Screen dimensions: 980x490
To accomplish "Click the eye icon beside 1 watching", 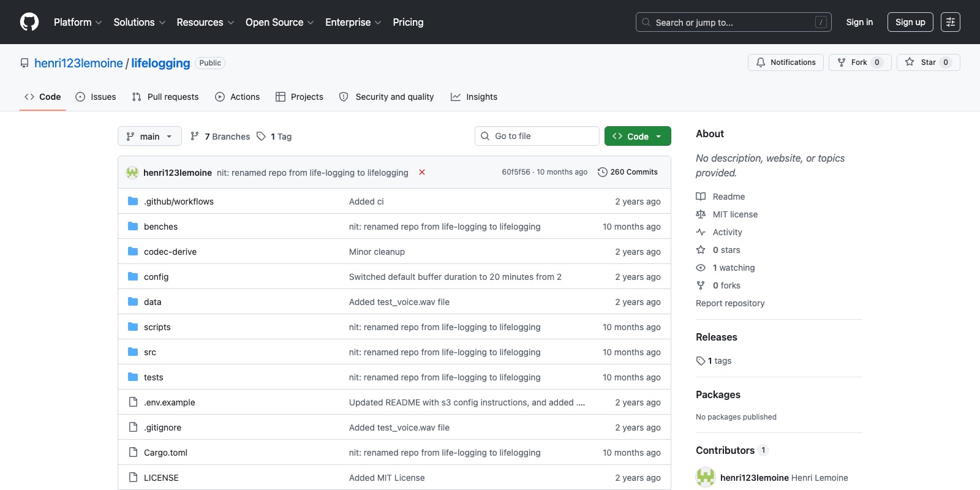I will 701,268.
